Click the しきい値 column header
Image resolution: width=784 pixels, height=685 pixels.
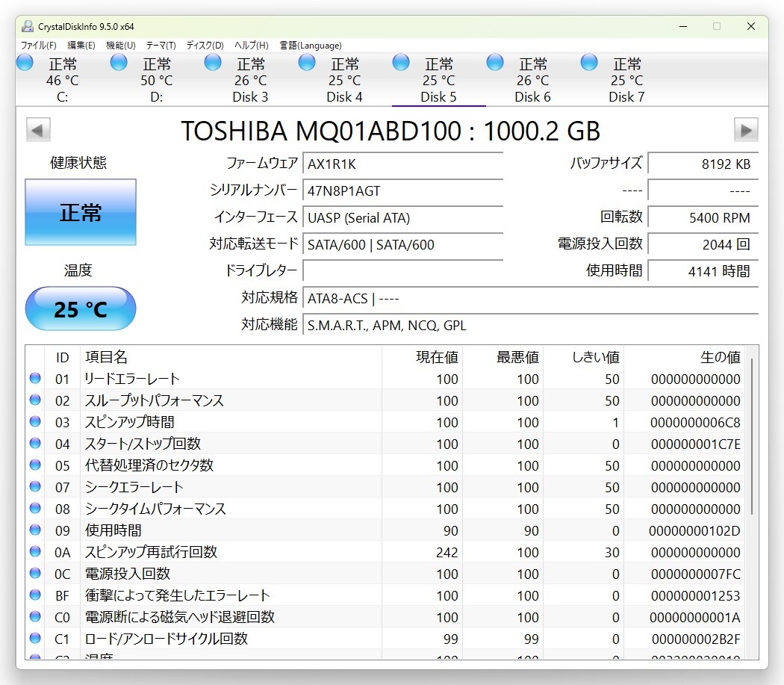coord(583,357)
